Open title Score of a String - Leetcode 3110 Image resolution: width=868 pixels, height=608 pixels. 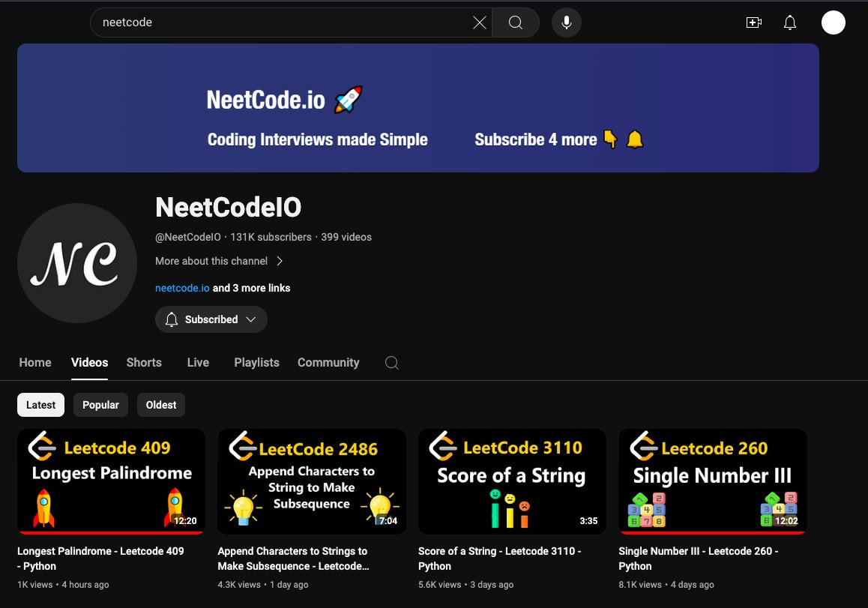point(500,559)
